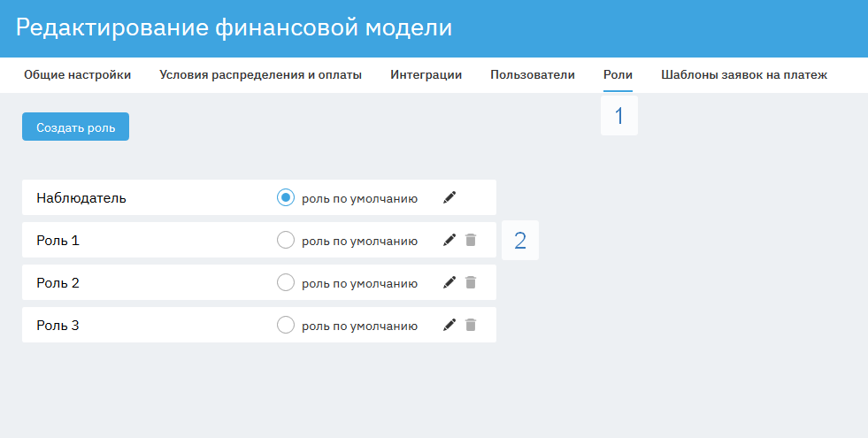
Task: Set Роль 1 as default role
Action: click(285, 240)
